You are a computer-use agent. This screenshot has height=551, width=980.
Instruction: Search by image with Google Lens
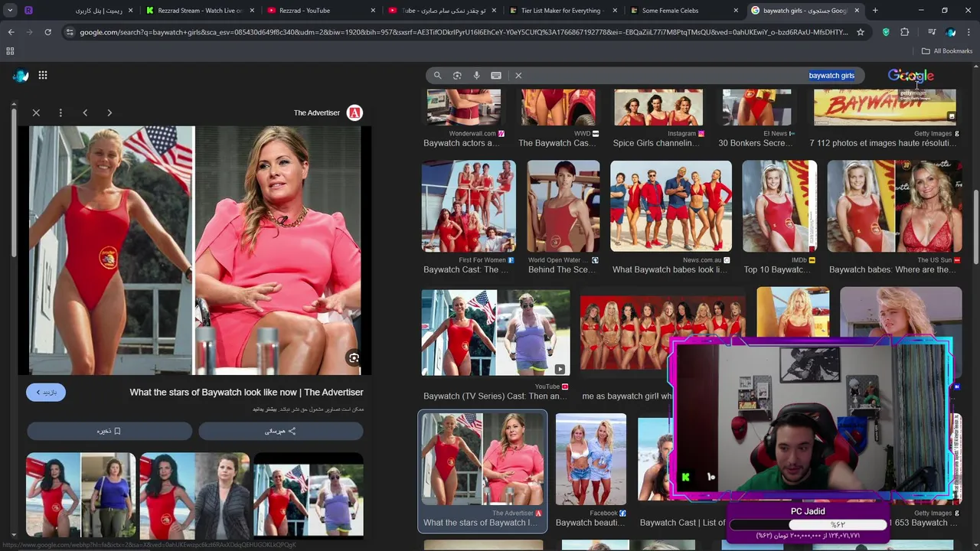click(x=457, y=76)
